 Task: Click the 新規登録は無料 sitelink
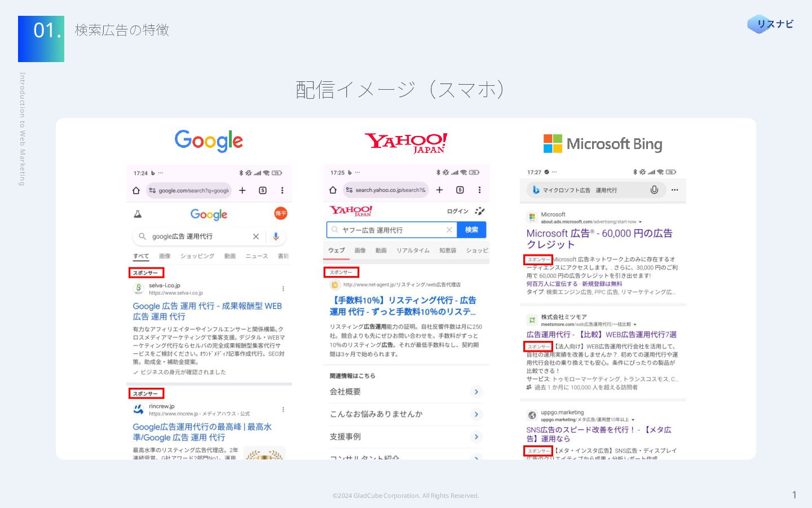tap(602, 284)
